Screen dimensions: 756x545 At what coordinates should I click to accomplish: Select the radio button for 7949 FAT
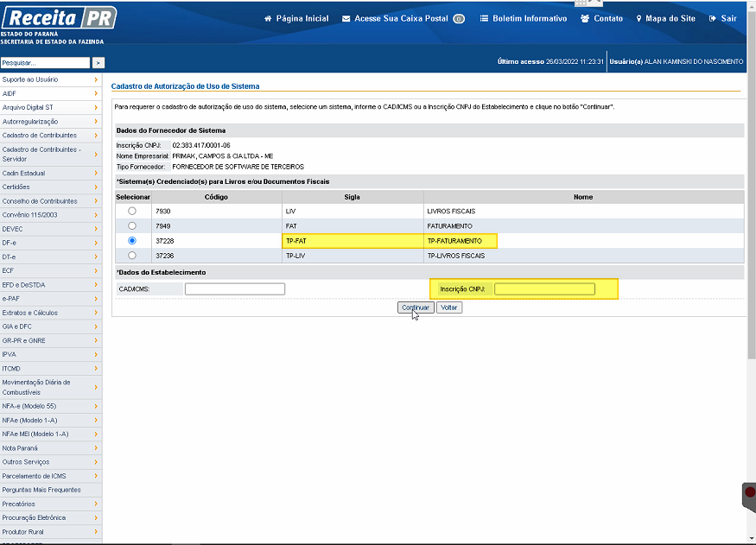click(x=132, y=226)
